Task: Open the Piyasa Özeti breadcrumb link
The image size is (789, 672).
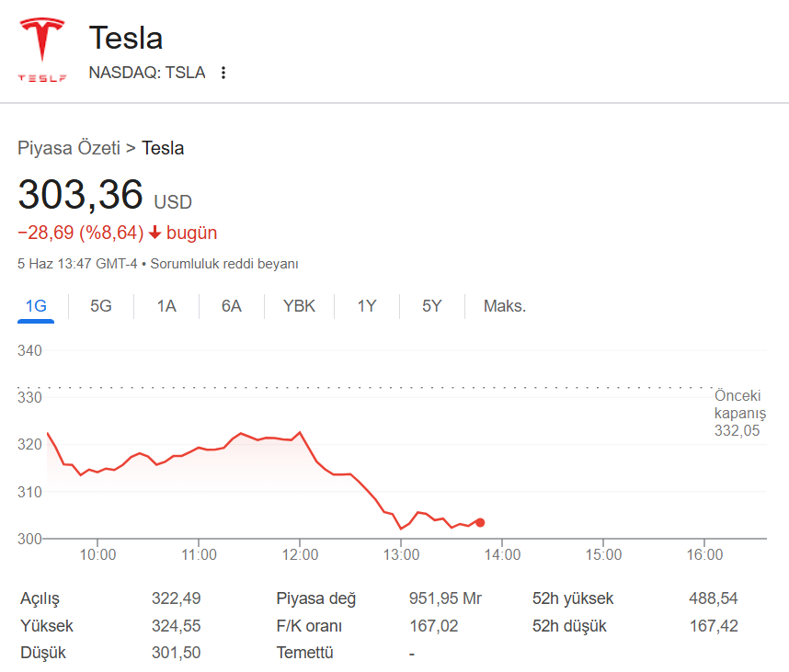Action: click(x=69, y=148)
